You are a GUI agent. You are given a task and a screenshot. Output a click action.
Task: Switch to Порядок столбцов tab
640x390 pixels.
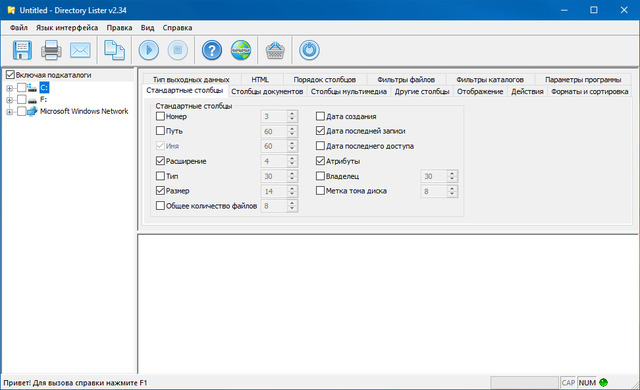click(x=324, y=79)
